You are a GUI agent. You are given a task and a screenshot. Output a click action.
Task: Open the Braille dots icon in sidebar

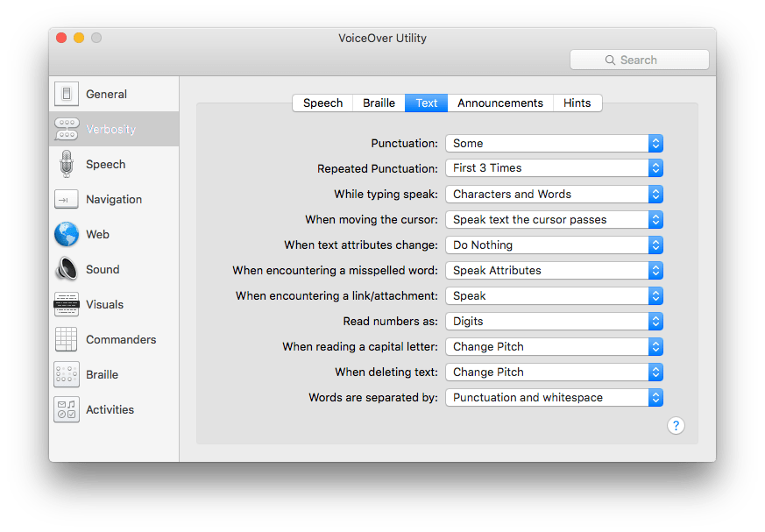point(67,374)
